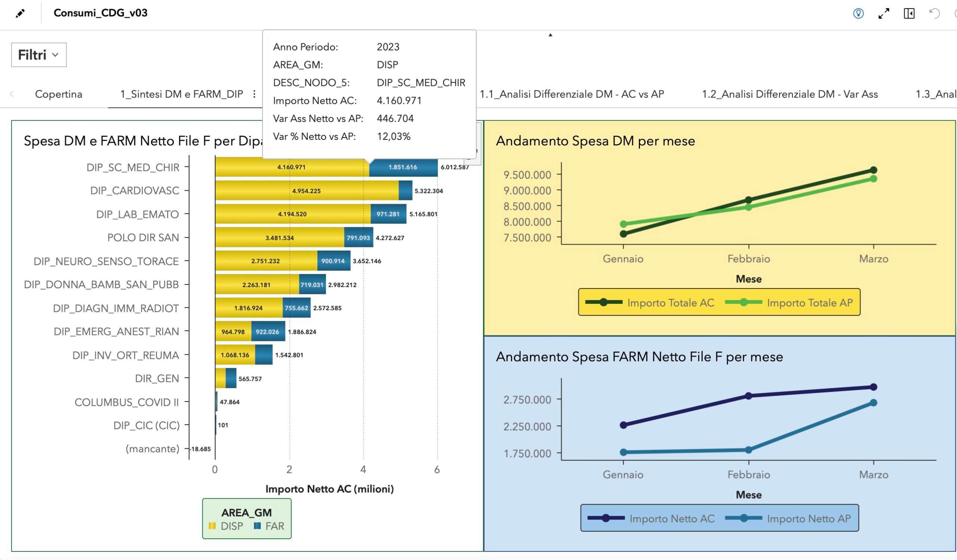Collapse header using small up triangle

pos(550,35)
